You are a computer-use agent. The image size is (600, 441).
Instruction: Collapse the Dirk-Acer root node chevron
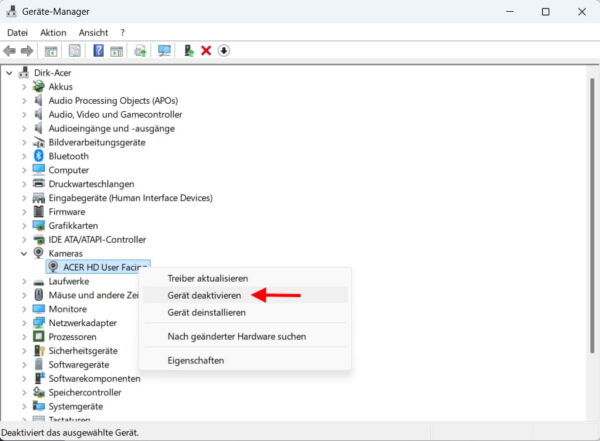click(9, 73)
